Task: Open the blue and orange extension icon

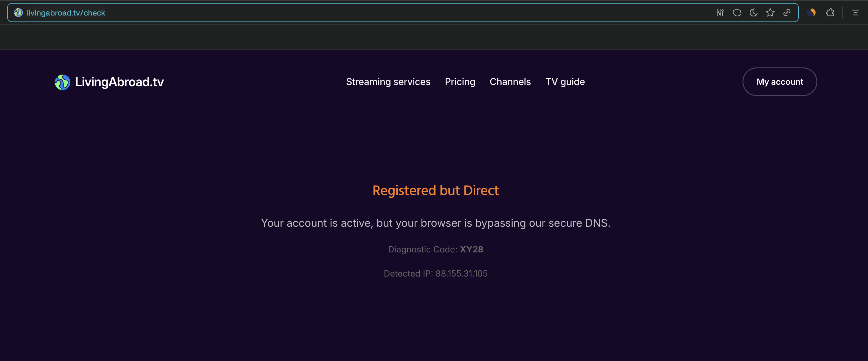Action: (x=811, y=13)
